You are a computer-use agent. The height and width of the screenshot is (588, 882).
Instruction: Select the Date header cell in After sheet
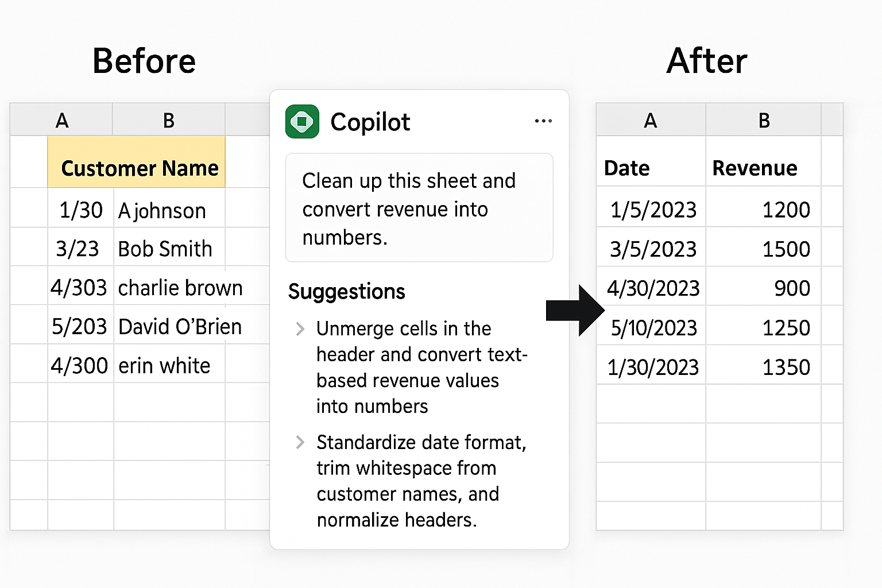651,168
